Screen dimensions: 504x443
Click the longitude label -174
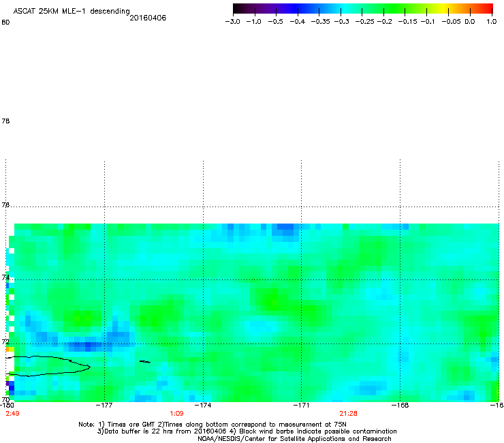point(203,406)
